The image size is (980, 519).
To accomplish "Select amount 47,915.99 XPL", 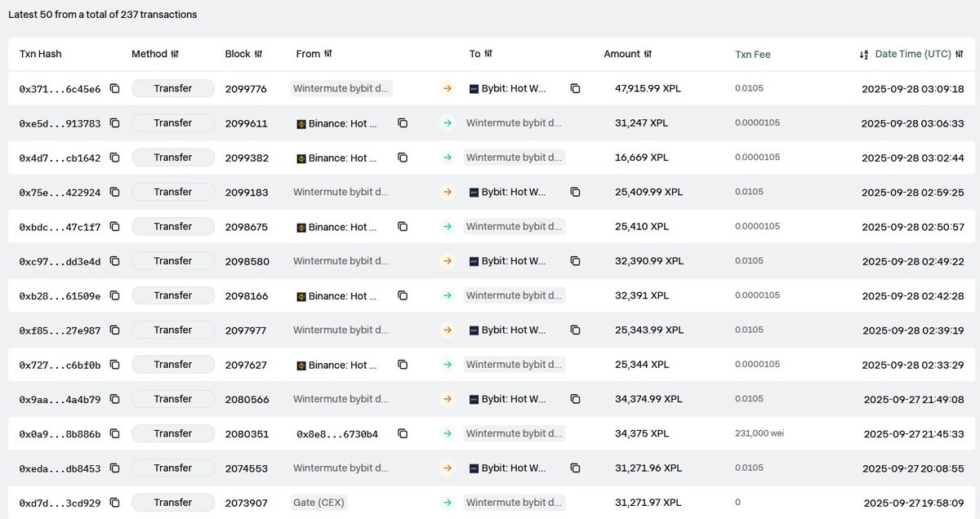I will (x=648, y=88).
